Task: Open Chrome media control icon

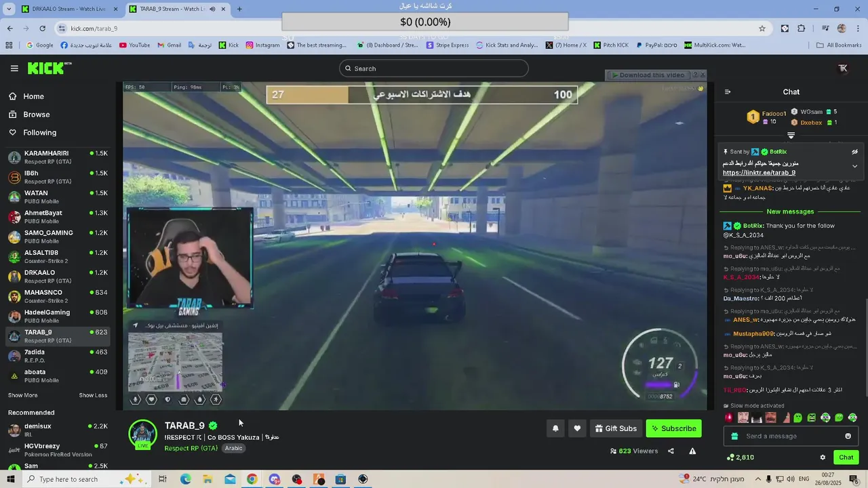Action: pyautogui.click(x=825, y=28)
